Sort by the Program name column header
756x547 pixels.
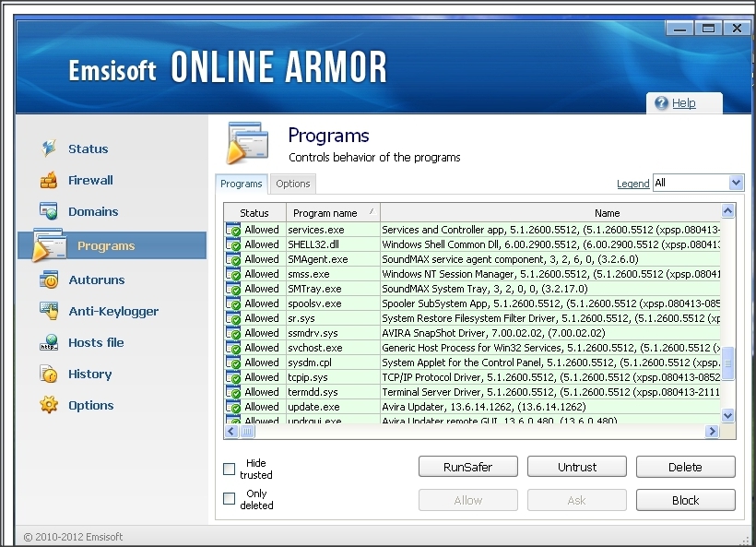point(333,213)
